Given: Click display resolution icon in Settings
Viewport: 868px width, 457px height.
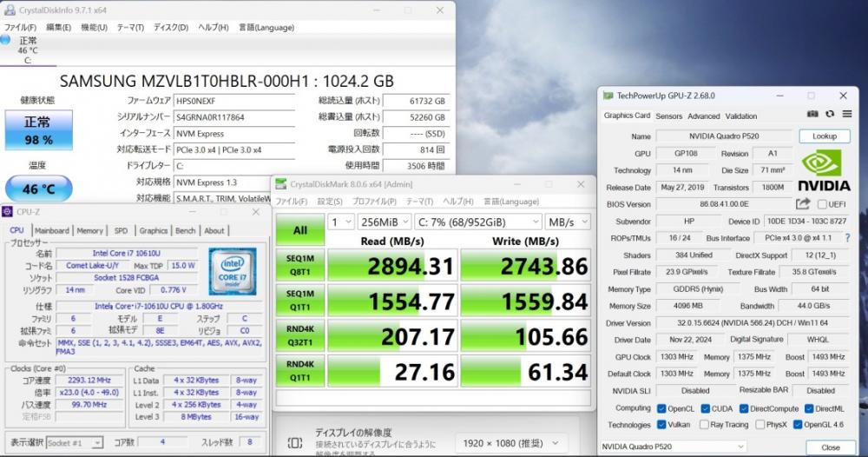Looking at the screenshot, I should tap(295, 442).
